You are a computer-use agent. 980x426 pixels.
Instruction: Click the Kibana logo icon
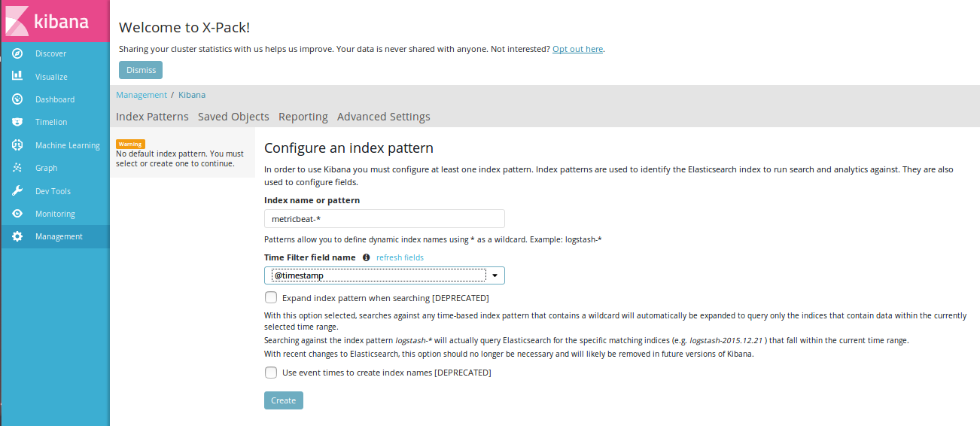[x=17, y=21]
